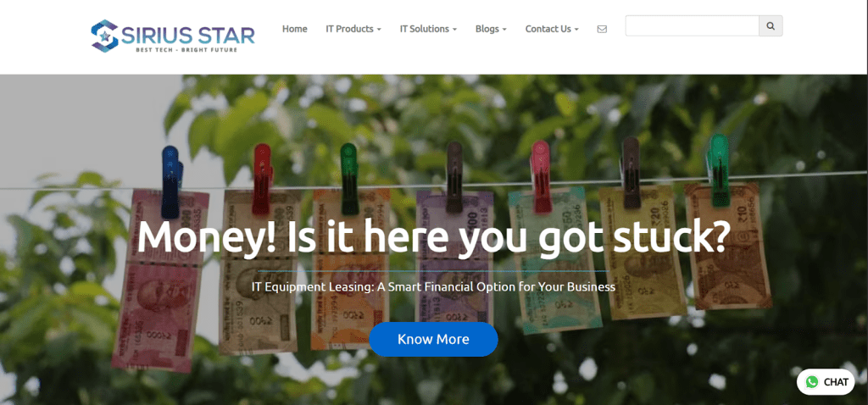
Task: Click the "Money! Is it here you got stuck?" headline
Action: (x=433, y=236)
